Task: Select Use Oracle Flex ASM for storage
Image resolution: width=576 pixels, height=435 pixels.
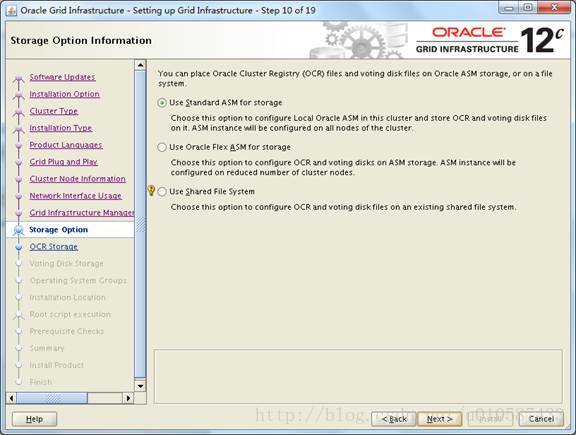Action: click(162, 147)
